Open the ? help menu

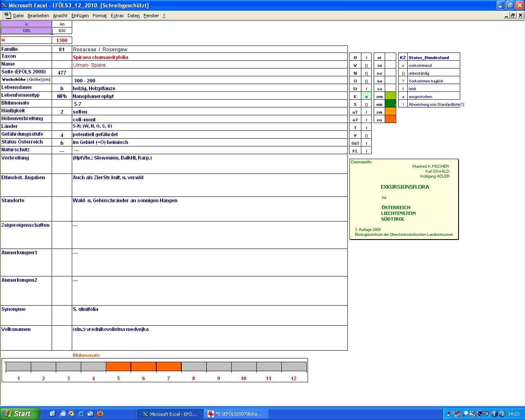(164, 16)
